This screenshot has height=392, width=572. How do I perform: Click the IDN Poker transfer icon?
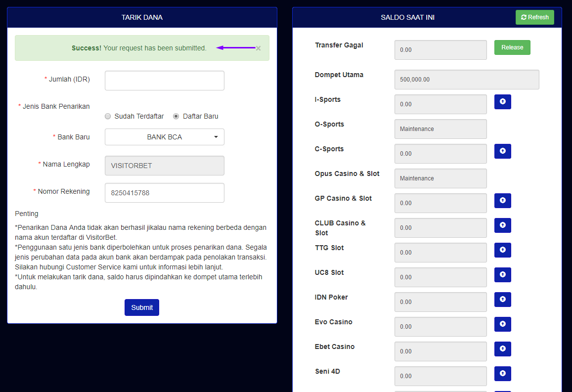[x=502, y=300]
